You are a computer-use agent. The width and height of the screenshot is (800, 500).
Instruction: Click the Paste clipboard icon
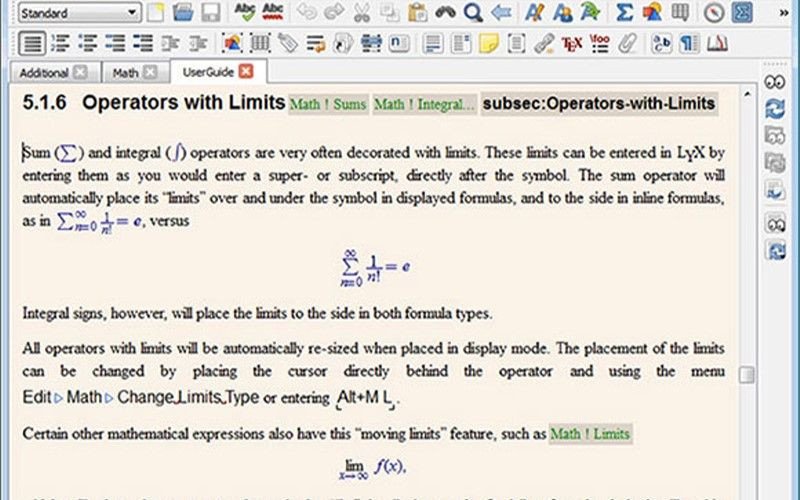coord(417,12)
